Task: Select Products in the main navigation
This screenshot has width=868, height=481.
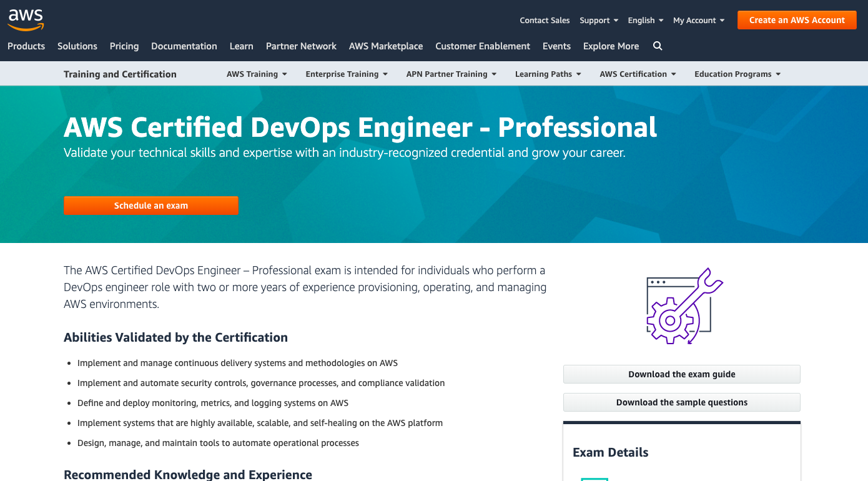Action: coord(26,46)
